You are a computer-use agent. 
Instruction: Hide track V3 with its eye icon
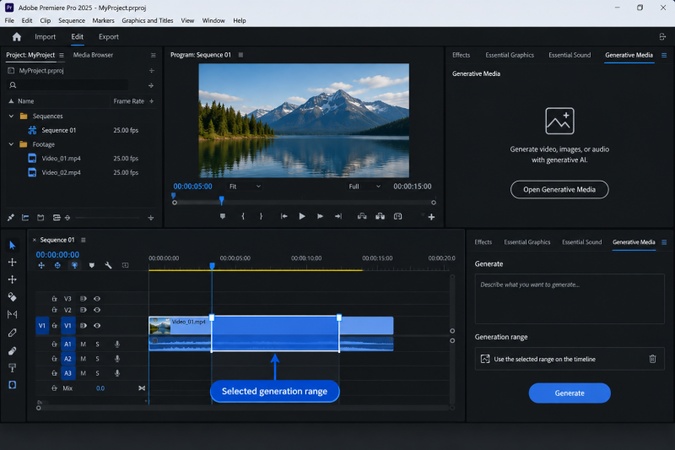point(97,298)
